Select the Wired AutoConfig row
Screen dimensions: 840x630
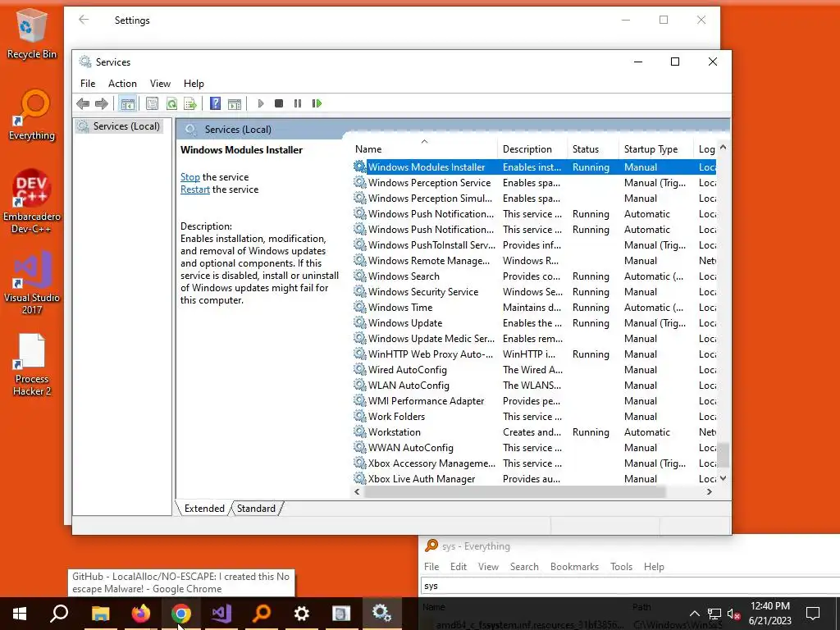tap(534, 369)
